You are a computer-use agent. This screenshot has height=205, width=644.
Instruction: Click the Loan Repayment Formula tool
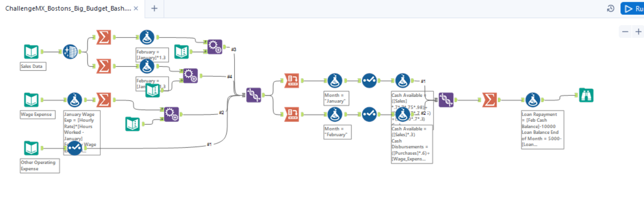pos(533,99)
